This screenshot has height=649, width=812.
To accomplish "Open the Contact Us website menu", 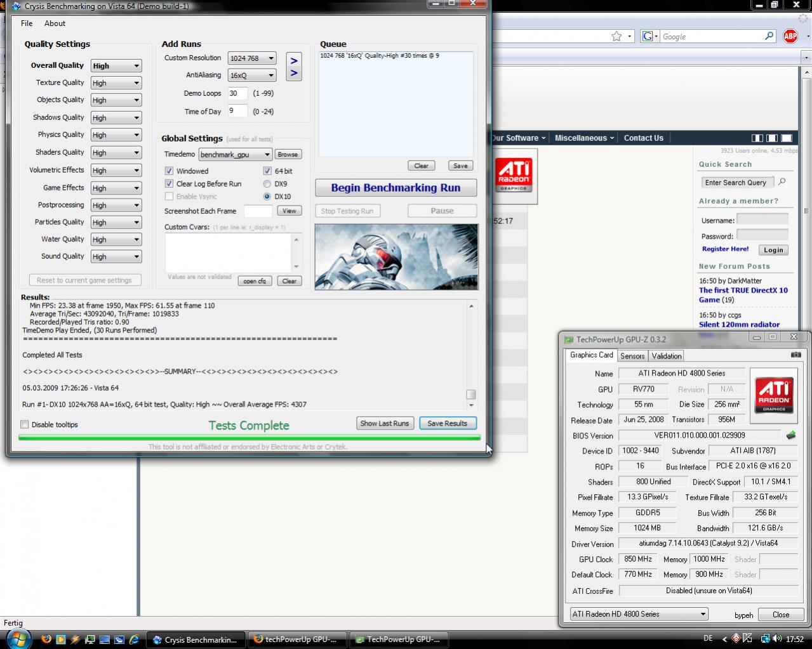I will (643, 138).
